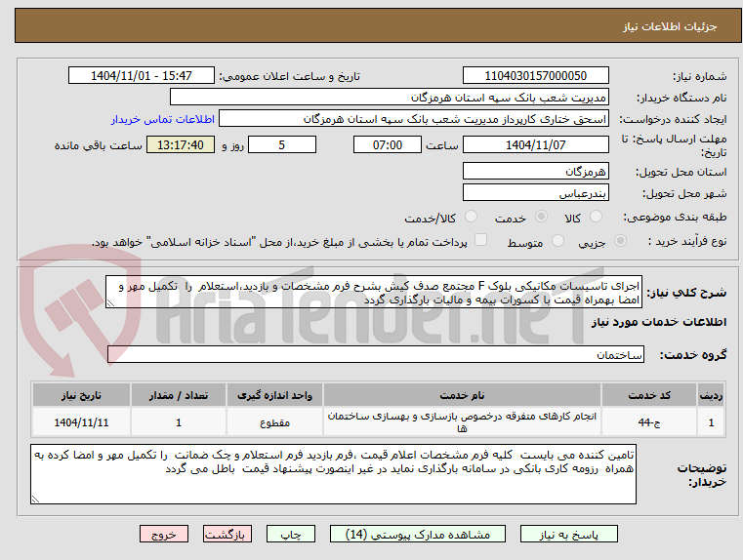Click the جزئیات اطلاعات نیاز header title
The height and width of the screenshot is (560, 743).
click(x=670, y=26)
